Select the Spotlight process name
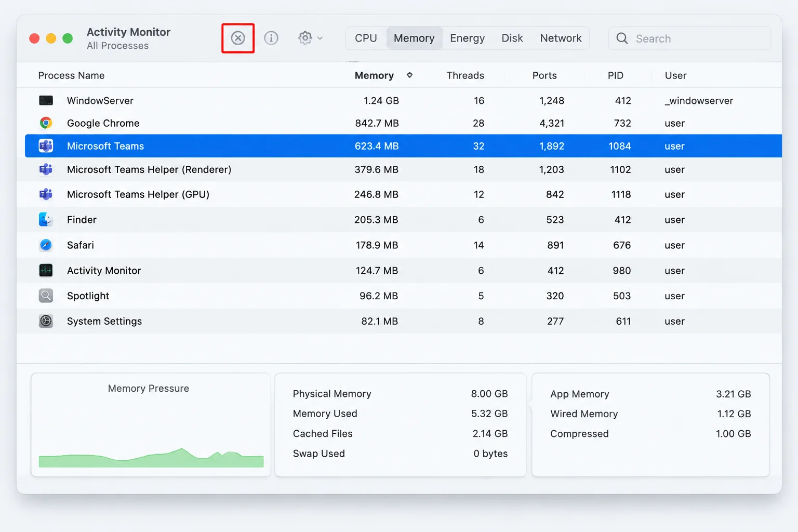 [x=88, y=296]
